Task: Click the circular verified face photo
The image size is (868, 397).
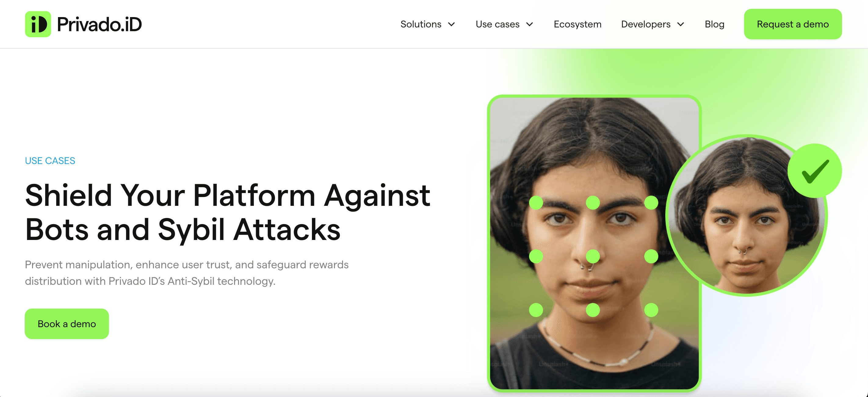Action: [x=746, y=216]
